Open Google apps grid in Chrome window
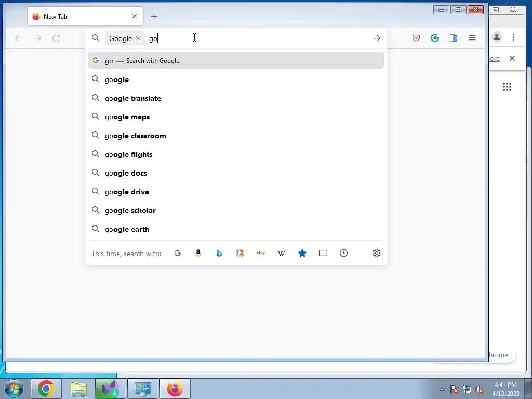This screenshot has width=532, height=399. point(507,87)
